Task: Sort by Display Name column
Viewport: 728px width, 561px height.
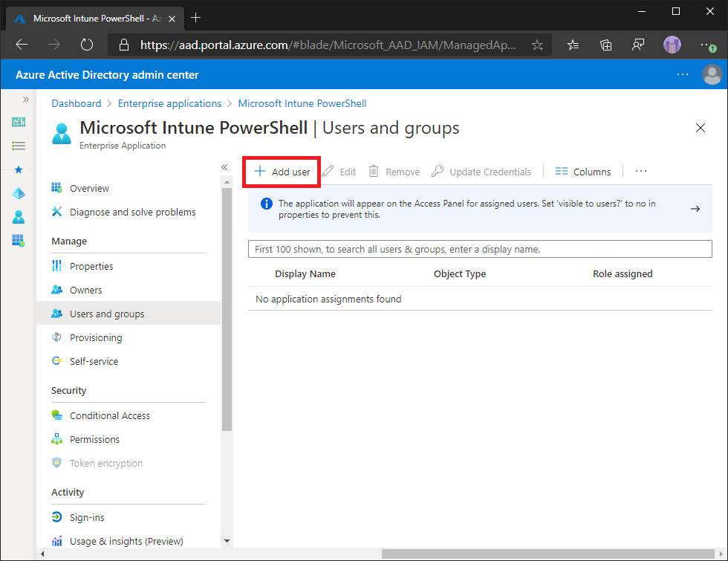Action: coord(305,274)
